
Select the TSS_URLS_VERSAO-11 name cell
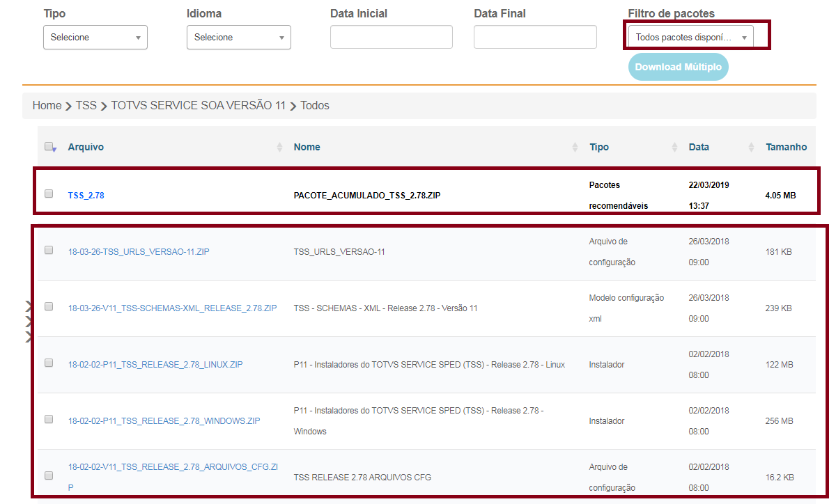pyautogui.click(x=339, y=252)
